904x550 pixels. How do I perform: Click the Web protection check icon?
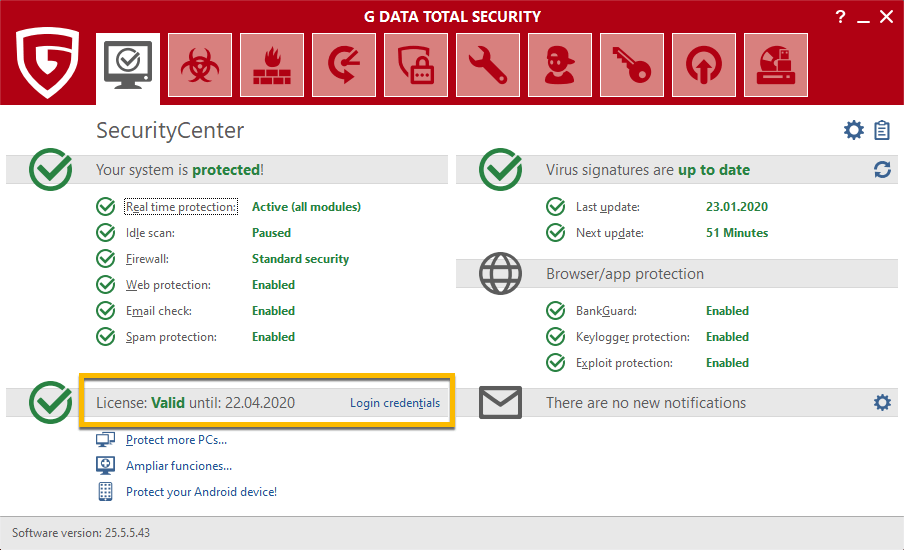click(x=106, y=284)
